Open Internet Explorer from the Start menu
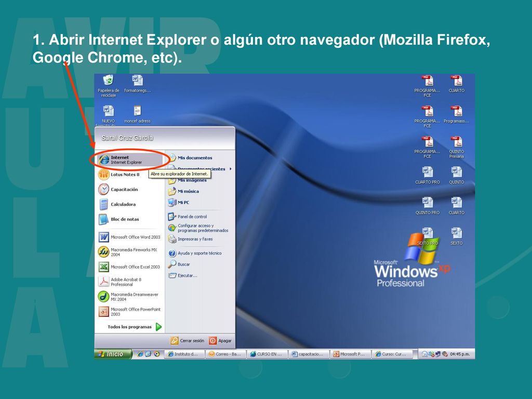This screenshot has height=399, width=532. (129, 160)
